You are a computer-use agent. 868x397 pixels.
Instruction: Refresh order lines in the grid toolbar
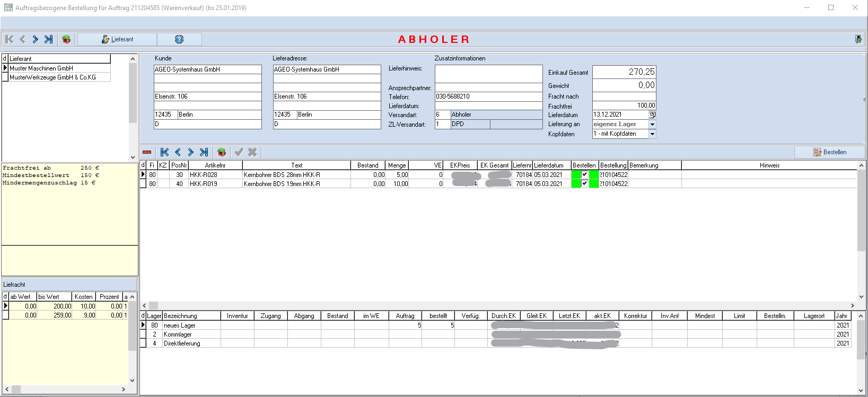tap(222, 152)
